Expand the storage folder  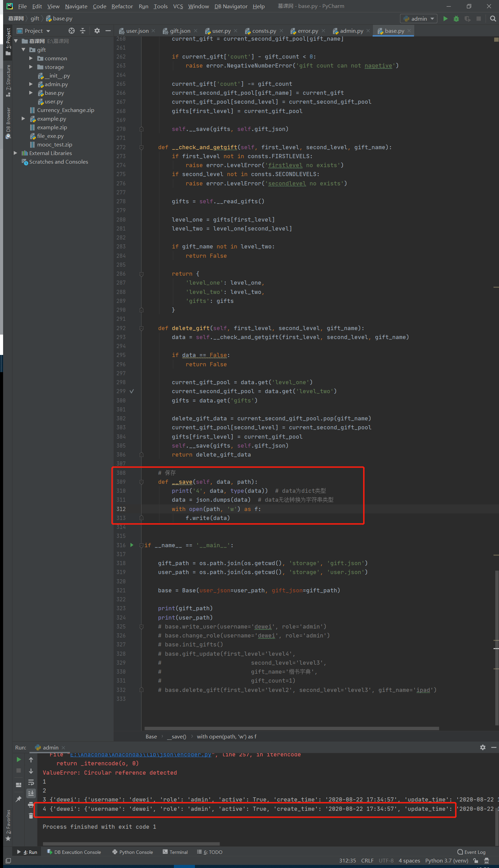(31, 67)
